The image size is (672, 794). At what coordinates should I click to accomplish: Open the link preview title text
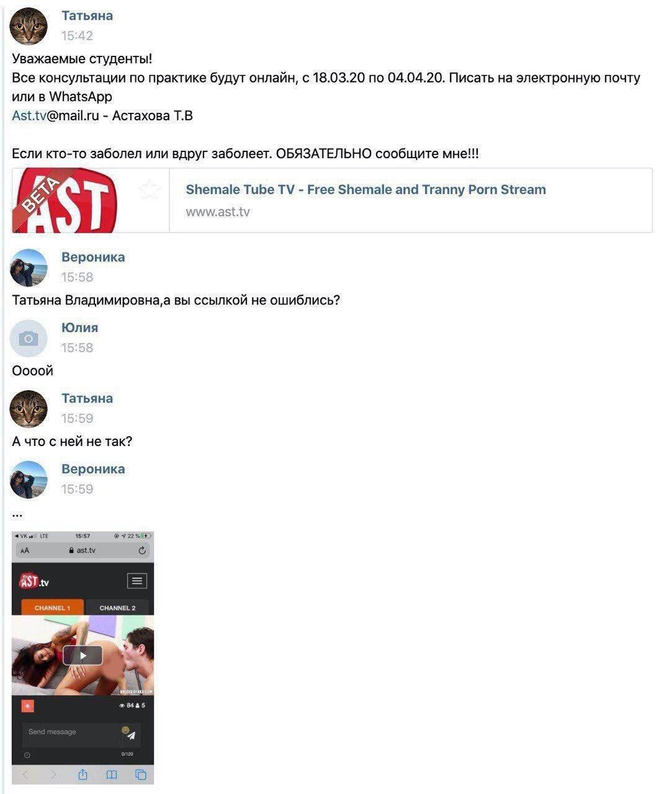[365, 190]
